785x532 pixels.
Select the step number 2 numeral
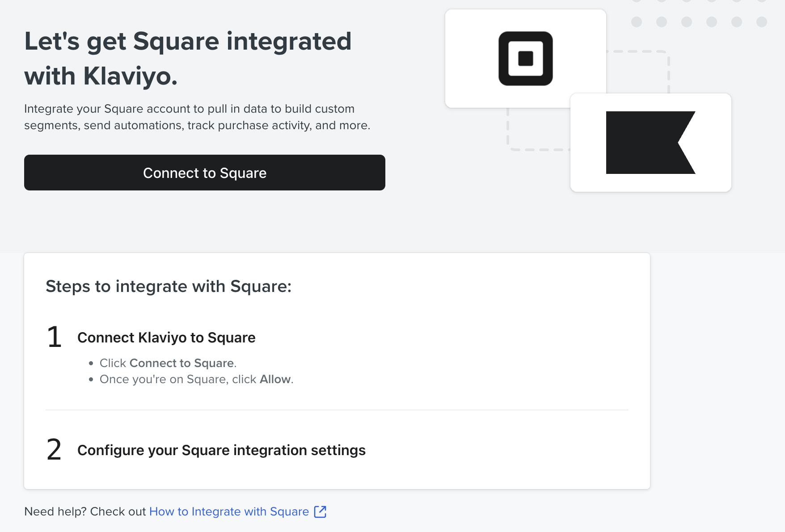tap(54, 450)
